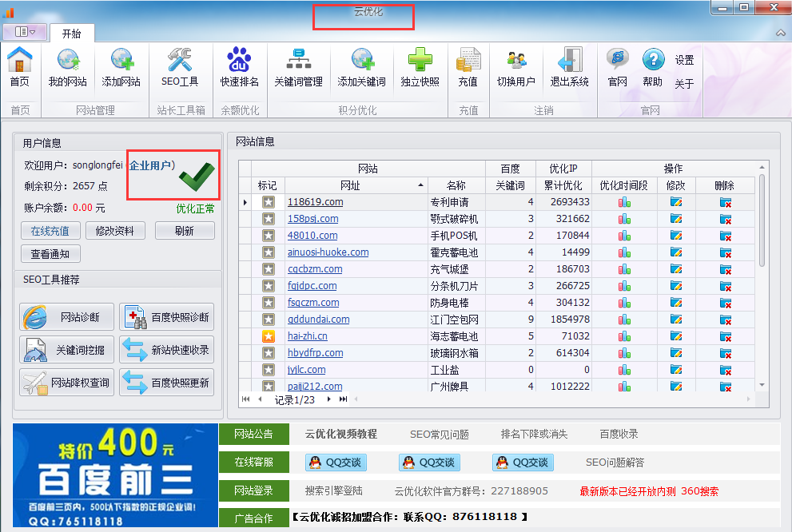Collapse the ribbon using the chevron arrow
The image size is (792, 532).
pyautogui.click(x=780, y=33)
